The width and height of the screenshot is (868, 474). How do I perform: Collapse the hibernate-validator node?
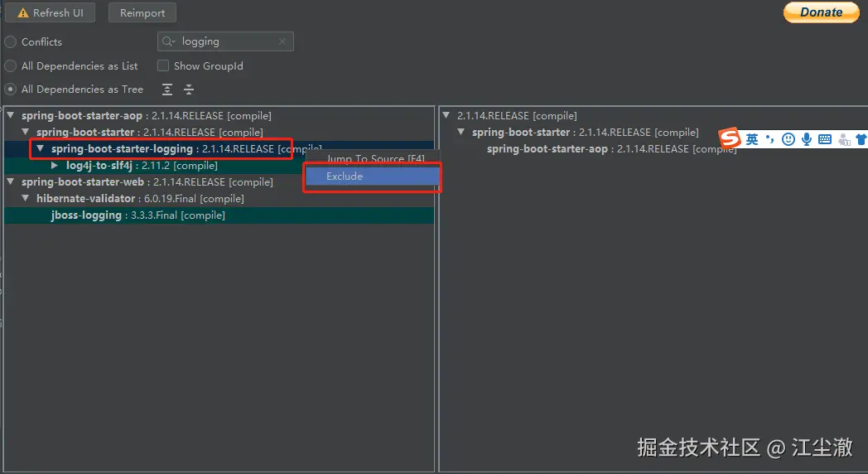click(26, 198)
